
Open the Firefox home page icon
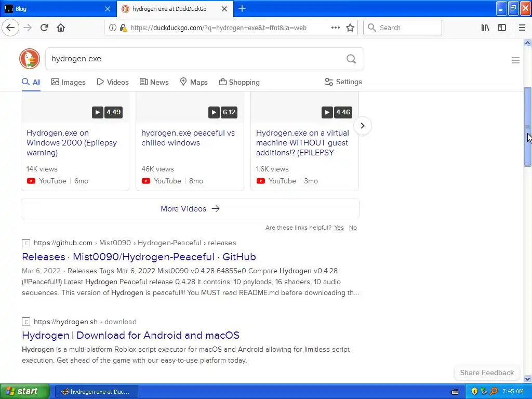click(x=61, y=28)
